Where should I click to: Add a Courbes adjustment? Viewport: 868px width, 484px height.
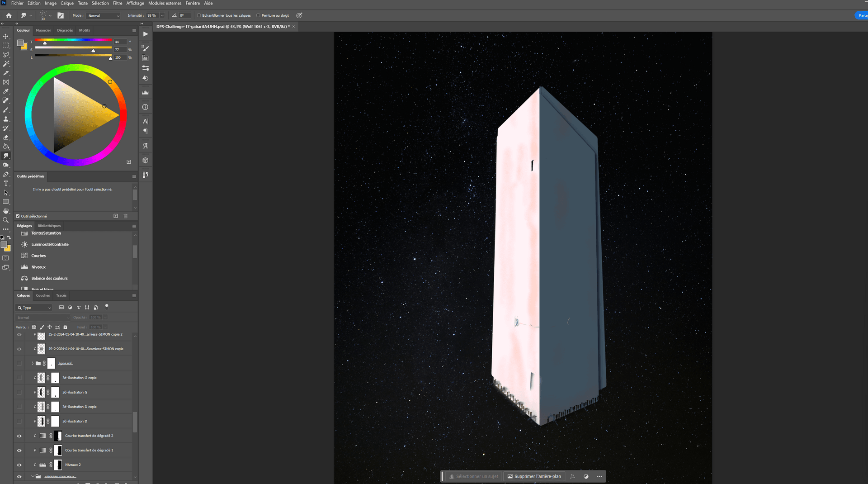click(x=38, y=256)
